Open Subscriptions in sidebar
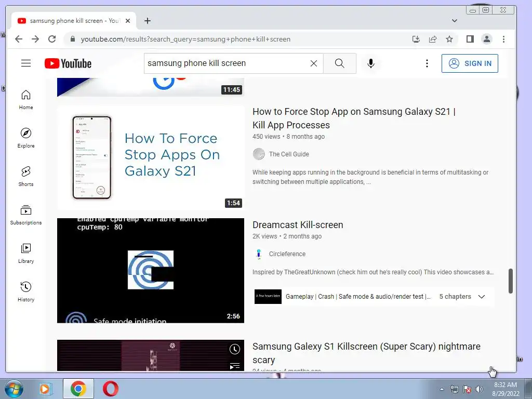This screenshot has height=399, width=532. 26,215
